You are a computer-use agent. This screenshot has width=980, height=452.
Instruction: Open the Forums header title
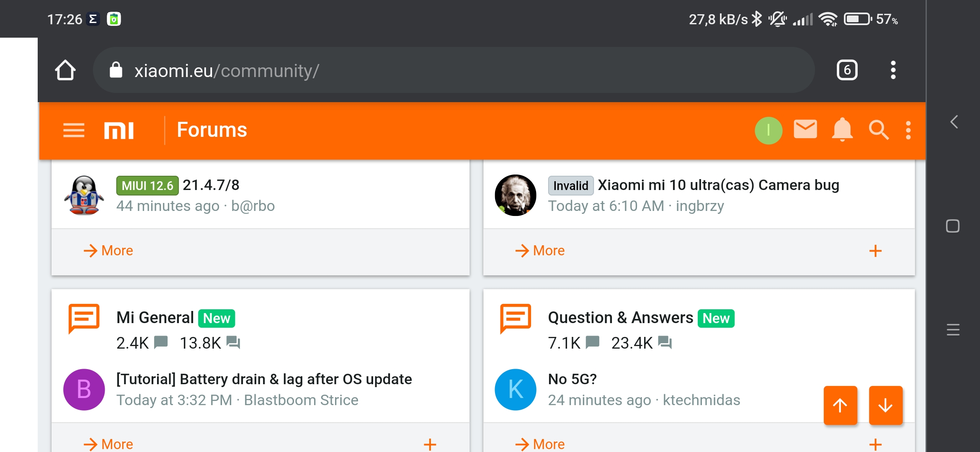coord(212,130)
